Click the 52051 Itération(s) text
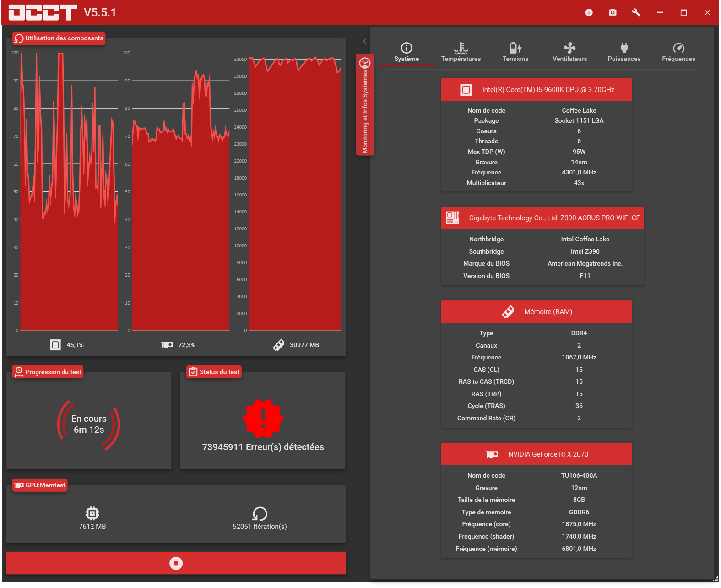 pyautogui.click(x=260, y=527)
